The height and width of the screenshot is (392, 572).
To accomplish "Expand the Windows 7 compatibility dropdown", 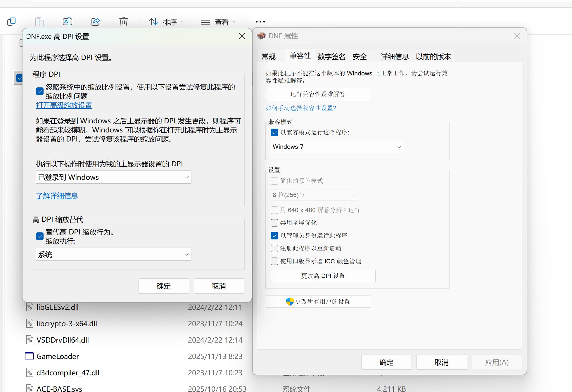I will (337, 147).
